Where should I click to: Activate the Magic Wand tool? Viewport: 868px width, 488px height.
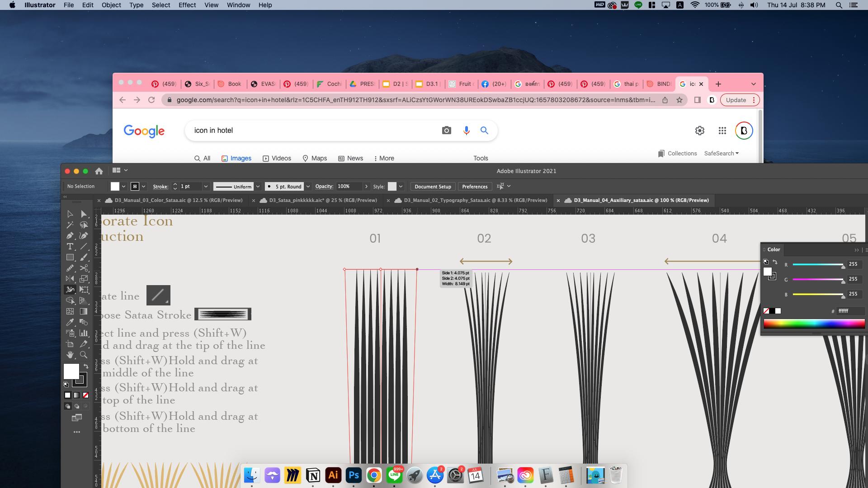pos(70,225)
